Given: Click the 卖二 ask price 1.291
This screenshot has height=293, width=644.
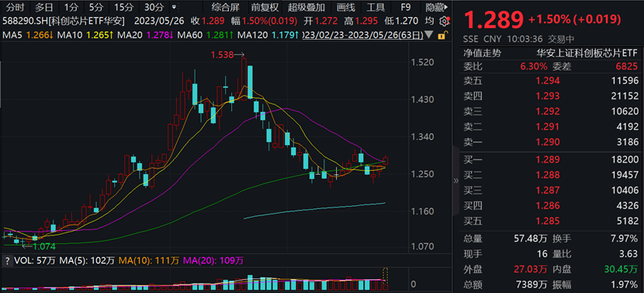Looking at the screenshot, I should point(548,127).
